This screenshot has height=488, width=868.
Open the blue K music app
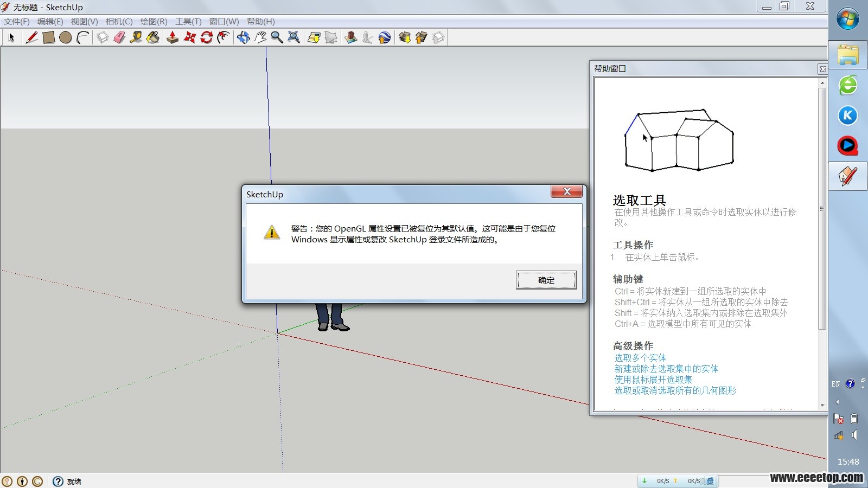pos(848,115)
